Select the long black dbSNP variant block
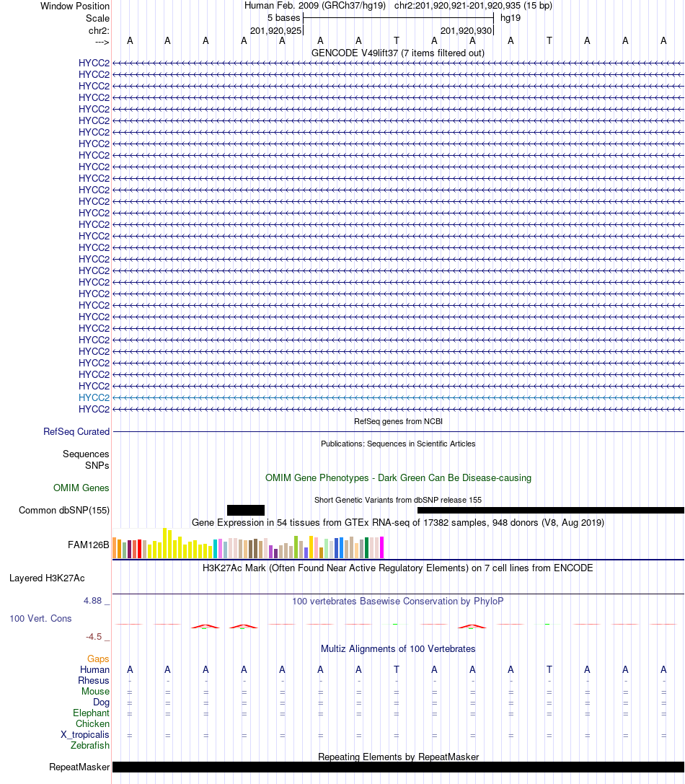The image size is (685, 784). click(x=550, y=511)
